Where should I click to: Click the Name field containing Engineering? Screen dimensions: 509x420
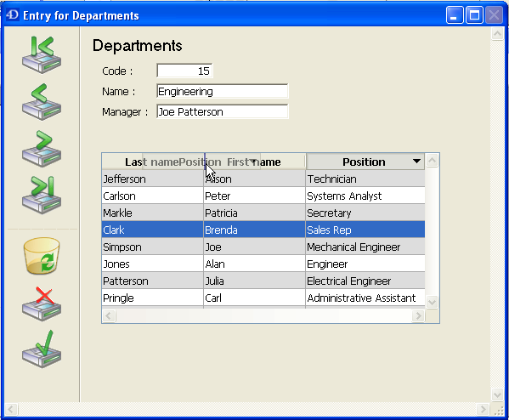point(222,91)
